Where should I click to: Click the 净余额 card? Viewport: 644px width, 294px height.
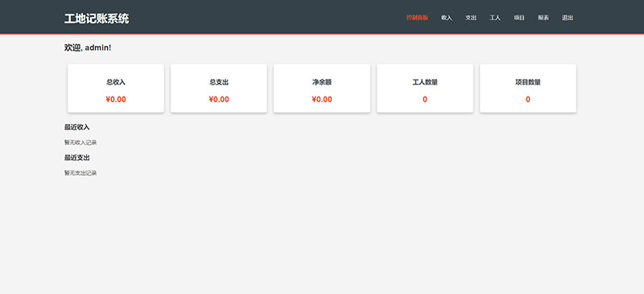click(322, 88)
